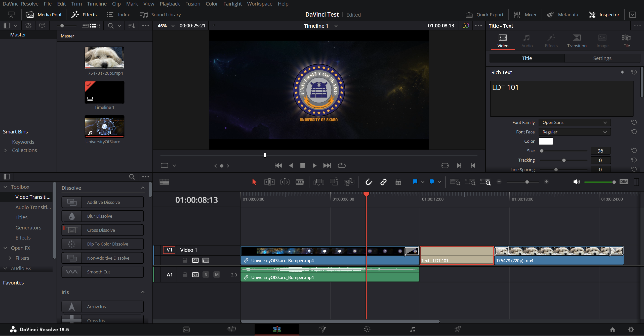The image size is (644, 336).
Task: Expand the Filters tree item
Action: coord(10,258)
